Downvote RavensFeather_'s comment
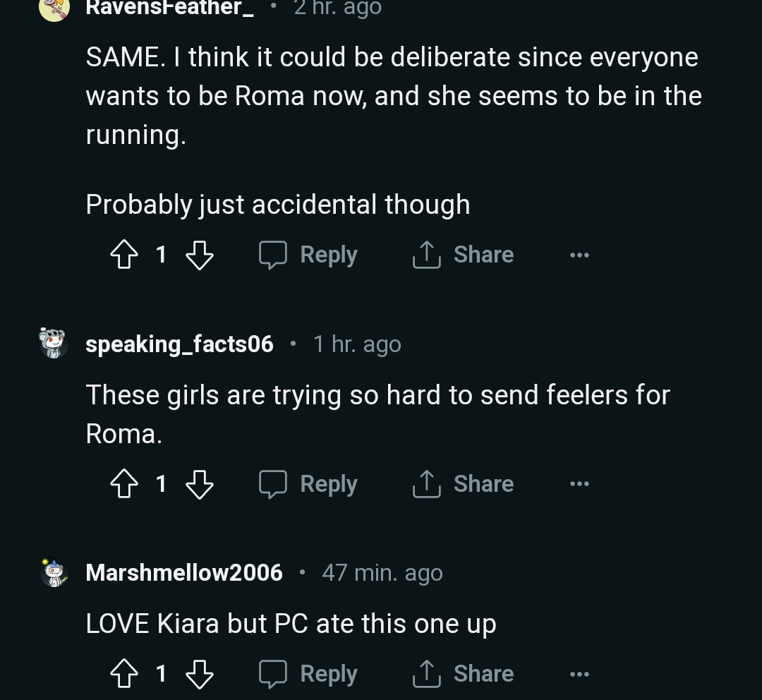762x700 pixels. [199, 255]
